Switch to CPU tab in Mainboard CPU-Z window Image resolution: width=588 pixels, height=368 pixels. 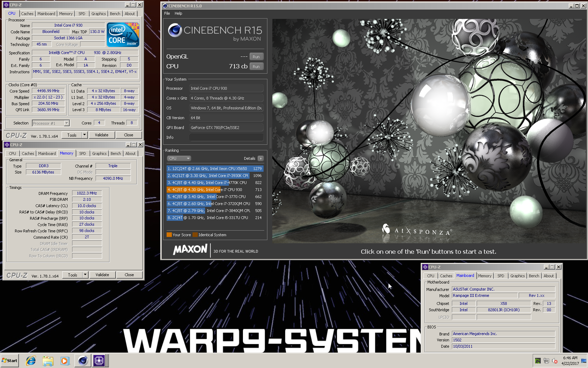[431, 276]
